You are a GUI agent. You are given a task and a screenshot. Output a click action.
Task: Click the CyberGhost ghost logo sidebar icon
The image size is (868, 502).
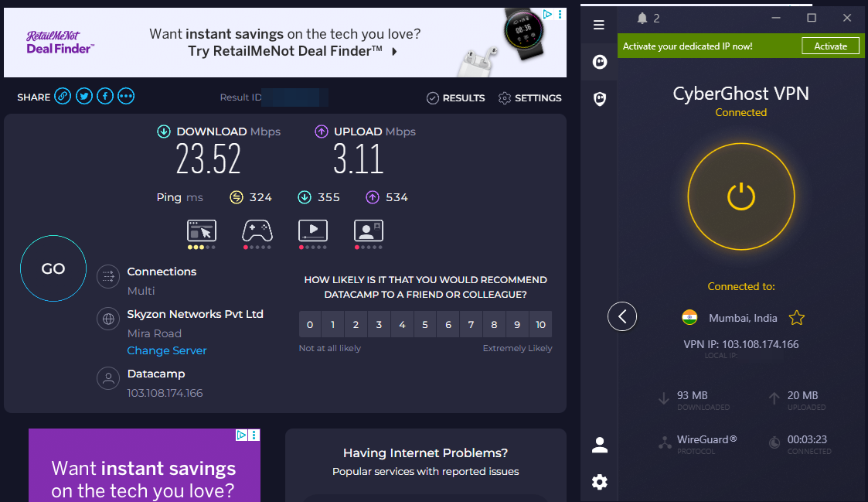600,62
